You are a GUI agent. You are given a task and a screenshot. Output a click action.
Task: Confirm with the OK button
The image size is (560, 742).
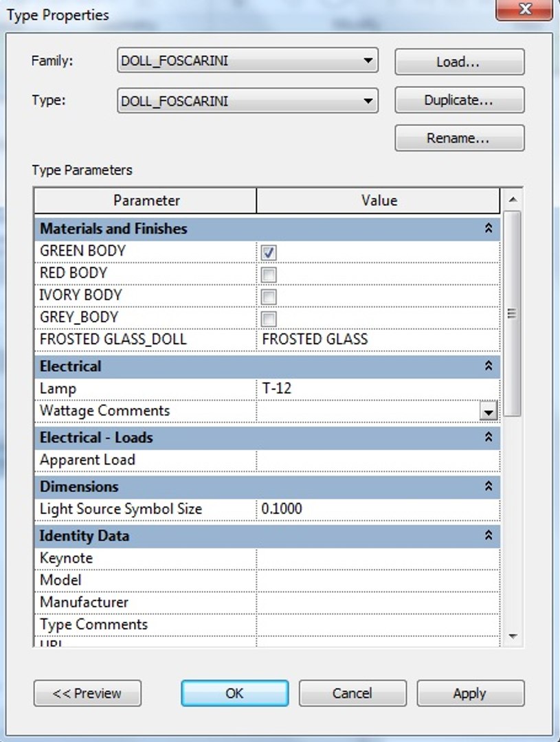point(235,693)
